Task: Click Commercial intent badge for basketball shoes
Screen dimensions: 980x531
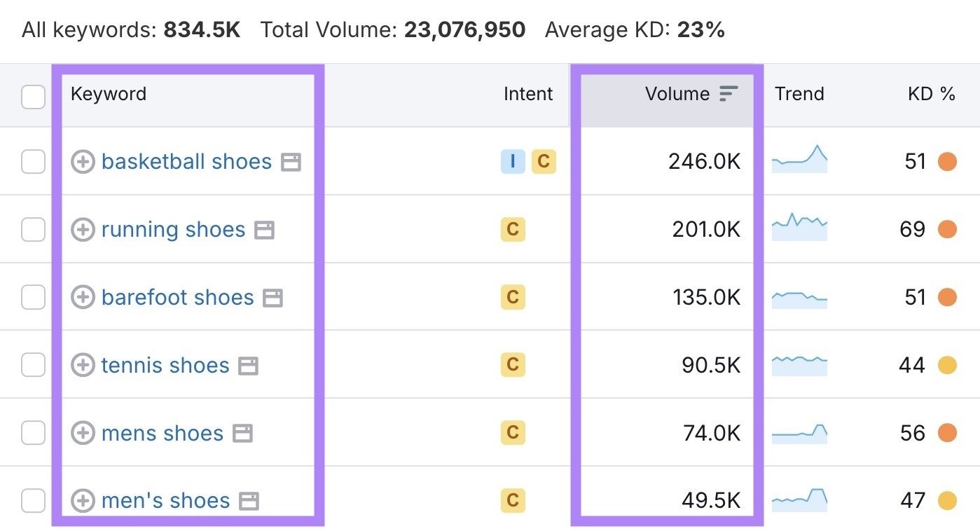Action: coord(544,162)
